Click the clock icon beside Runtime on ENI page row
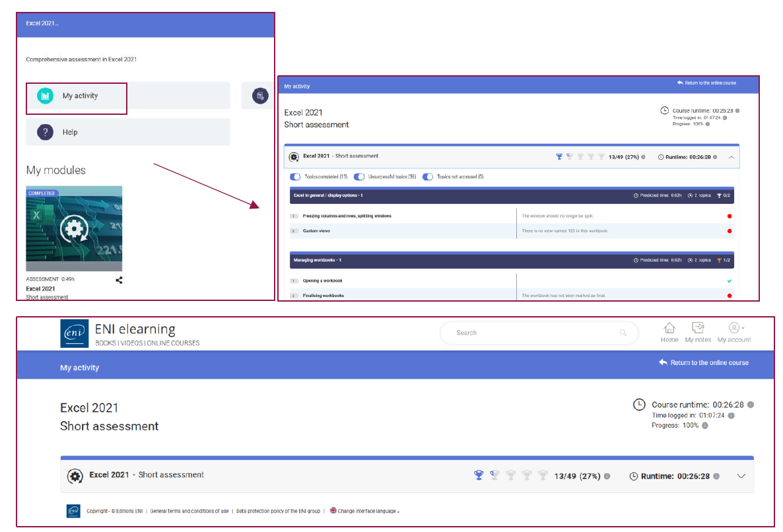The image size is (783, 532). [x=633, y=476]
